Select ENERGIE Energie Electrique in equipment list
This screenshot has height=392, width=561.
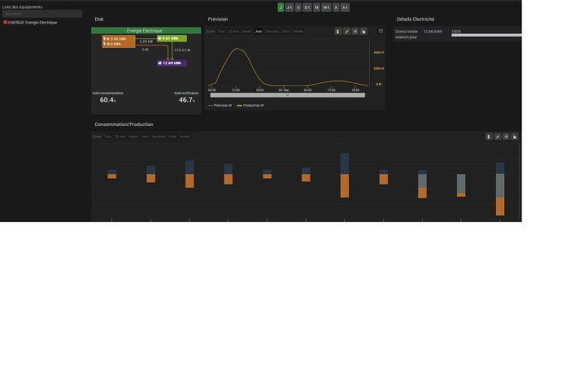pyautogui.click(x=33, y=22)
